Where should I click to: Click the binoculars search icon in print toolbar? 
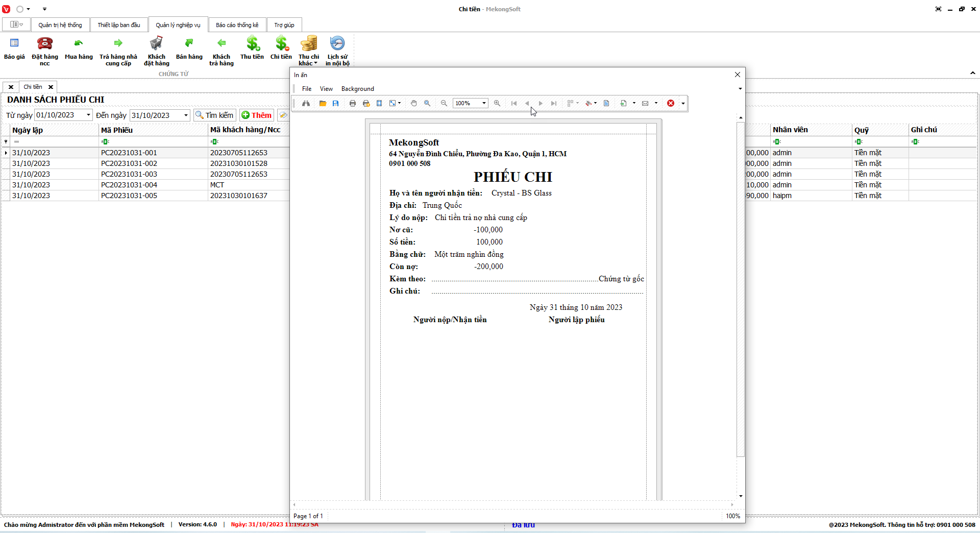point(306,103)
